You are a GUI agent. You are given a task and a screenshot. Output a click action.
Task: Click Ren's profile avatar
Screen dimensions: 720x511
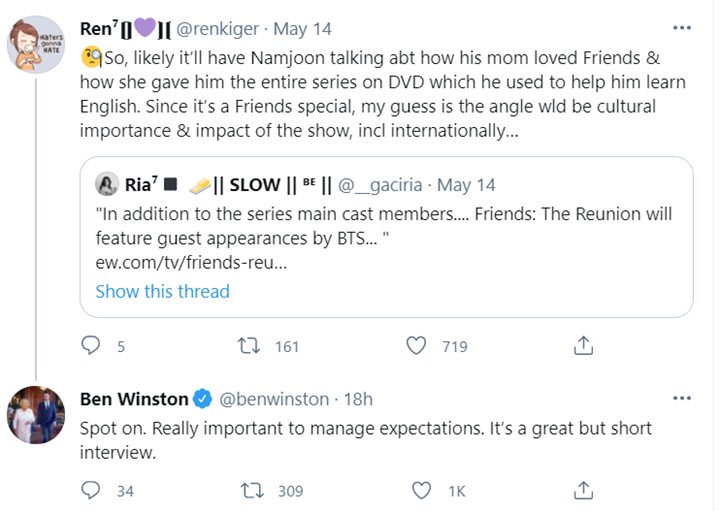37,44
